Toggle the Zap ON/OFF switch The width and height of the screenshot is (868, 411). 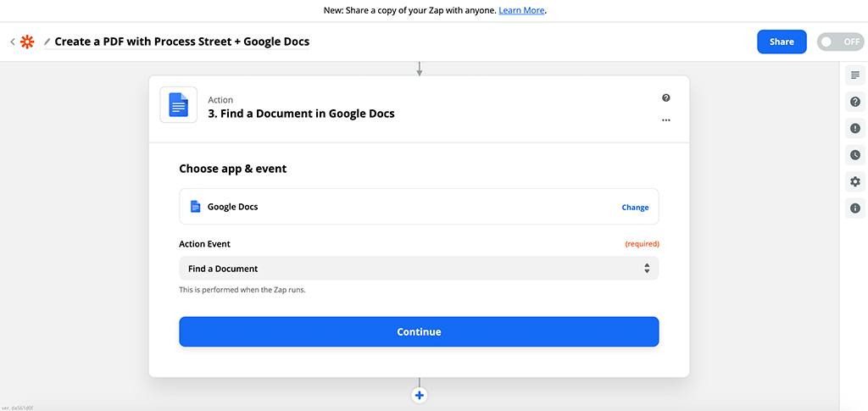pyautogui.click(x=839, y=42)
